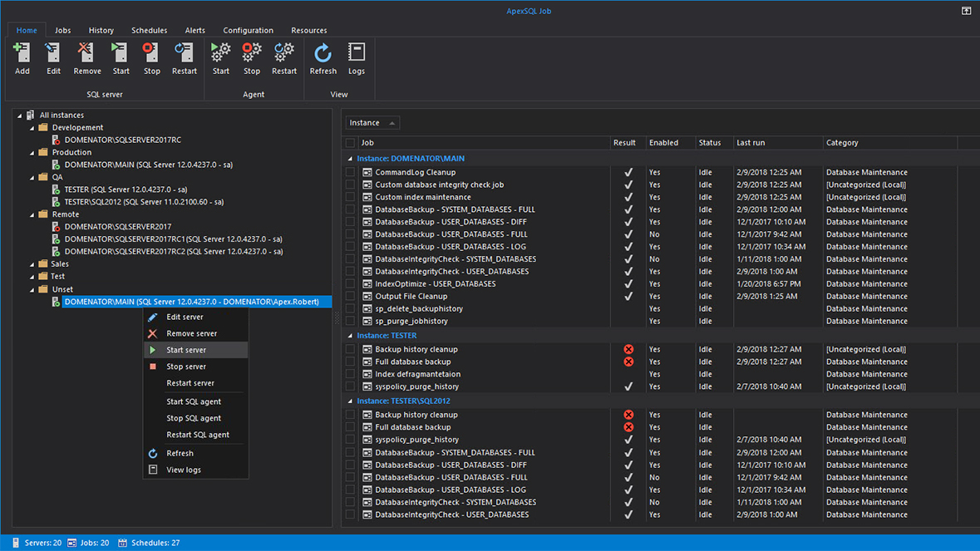Click the Stop icon in the Agent group
Image resolution: width=980 pixels, height=551 pixels.
[x=252, y=58]
